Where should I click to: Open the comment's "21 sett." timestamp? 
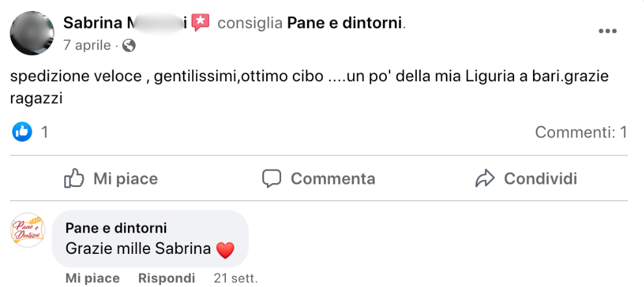pos(236,279)
